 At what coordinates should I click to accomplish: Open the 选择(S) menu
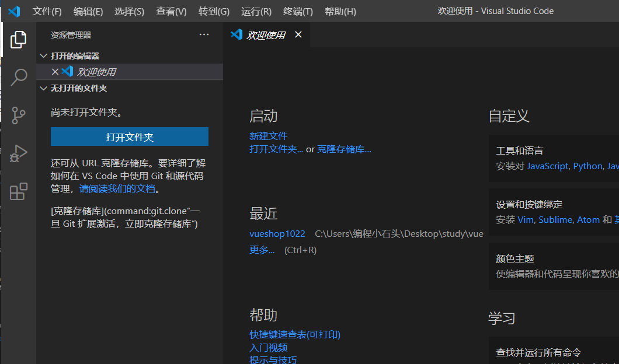(129, 12)
